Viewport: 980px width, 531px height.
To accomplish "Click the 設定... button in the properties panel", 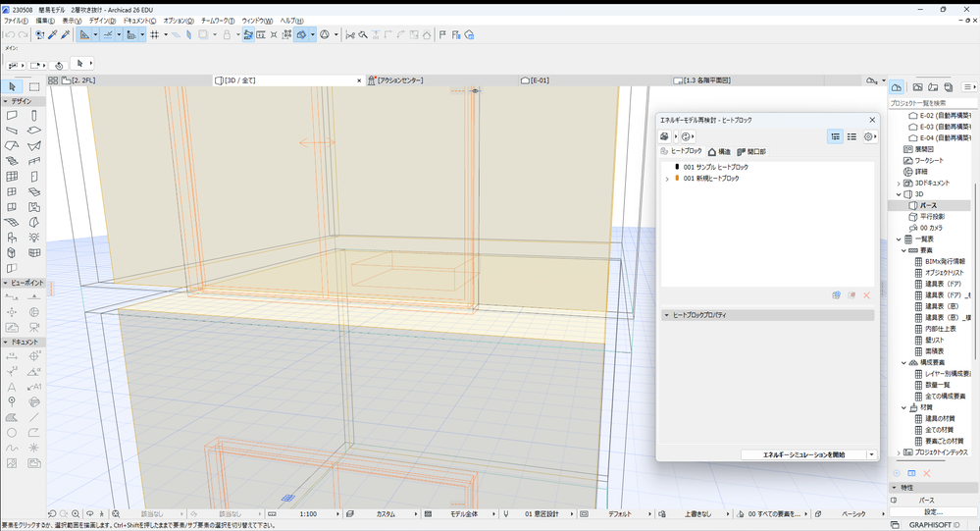I will click(x=932, y=511).
